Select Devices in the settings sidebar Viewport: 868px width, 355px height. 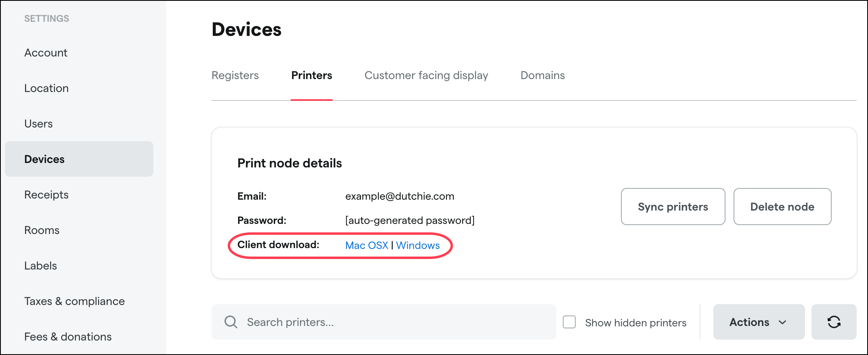pyautogui.click(x=44, y=159)
